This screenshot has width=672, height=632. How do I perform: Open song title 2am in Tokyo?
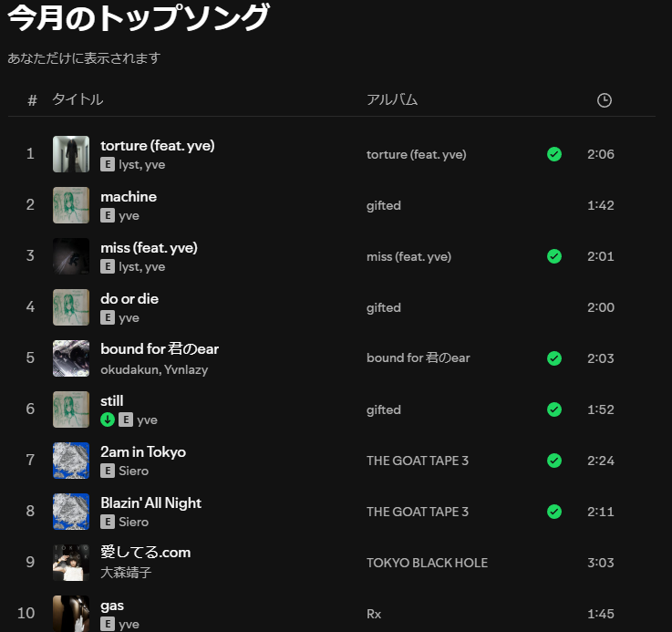143,452
